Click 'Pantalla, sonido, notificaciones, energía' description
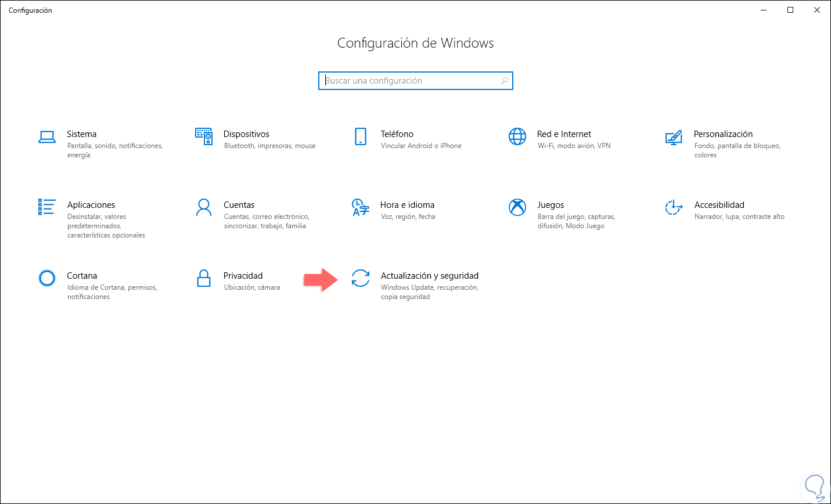Viewport: 831px width, 504px height. point(115,150)
